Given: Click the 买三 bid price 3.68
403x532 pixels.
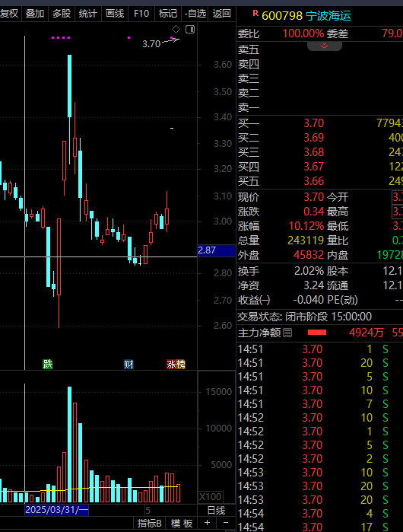Looking at the screenshot, I should click(x=314, y=152).
